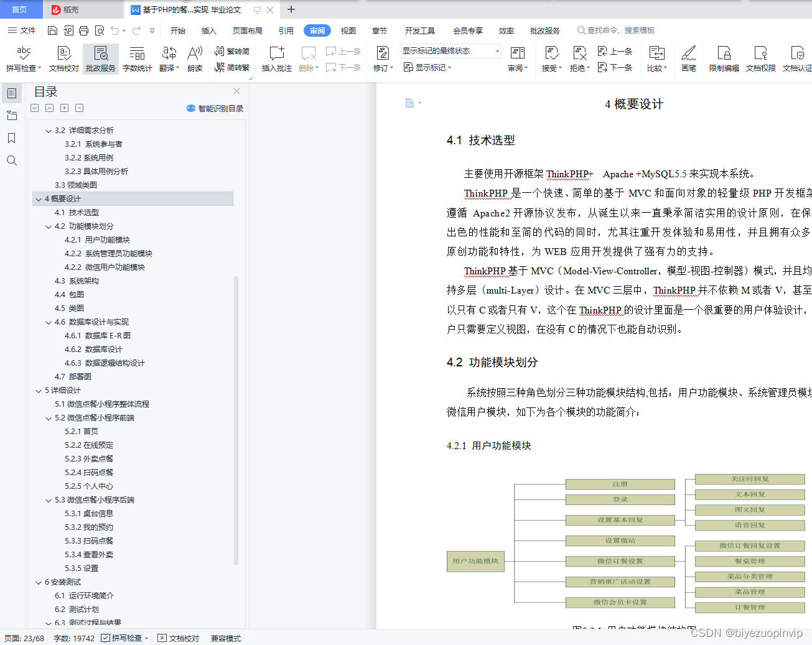
Task: Open the search icon in left sidebar
Action: 12,160
